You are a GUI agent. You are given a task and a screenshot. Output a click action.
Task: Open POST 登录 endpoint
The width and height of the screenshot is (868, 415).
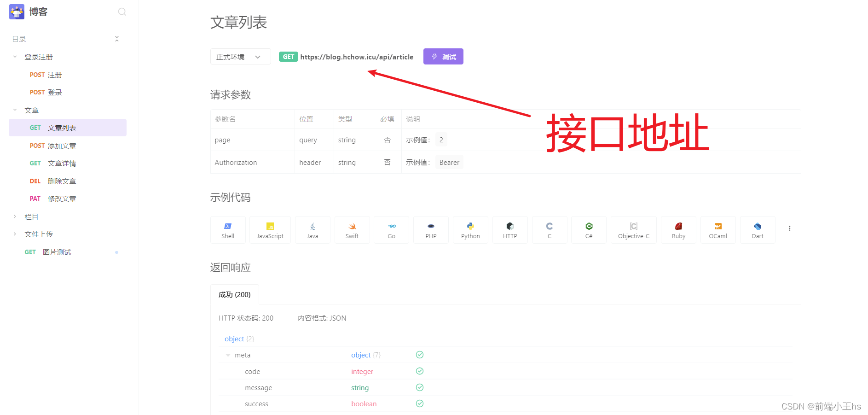(x=68, y=92)
